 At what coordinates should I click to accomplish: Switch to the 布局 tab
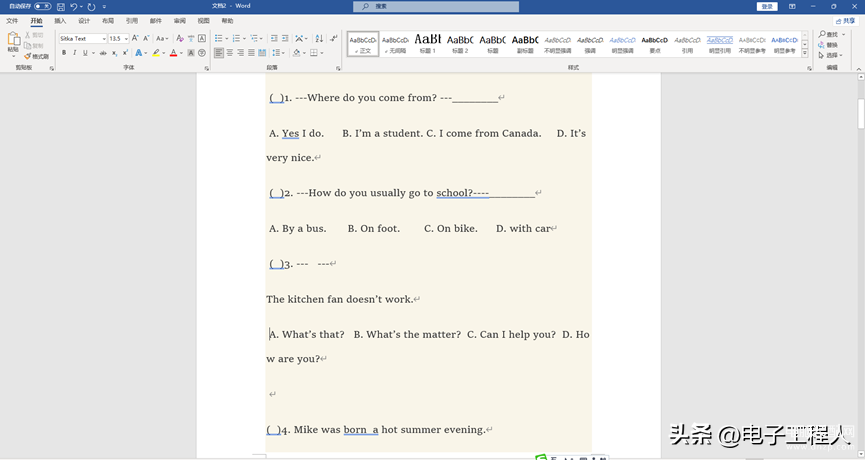(108, 21)
